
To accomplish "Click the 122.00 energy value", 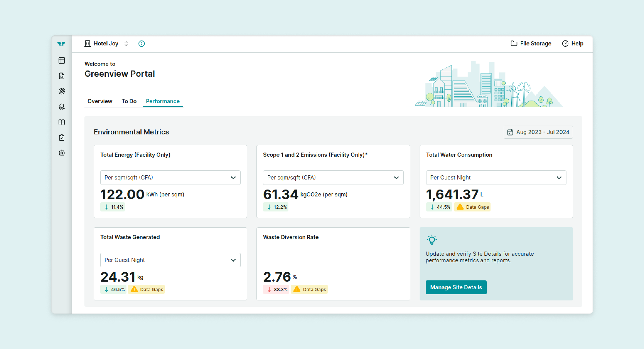I will pyautogui.click(x=122, y=194).
